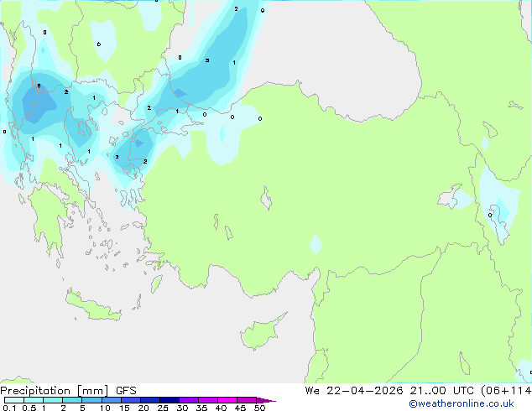
Task: Select the 2–5 mm legend color swatch
Action: 72,400
